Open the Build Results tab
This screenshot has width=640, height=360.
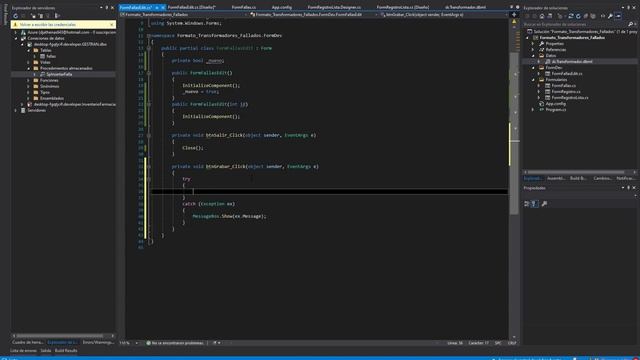pos(66,351)
